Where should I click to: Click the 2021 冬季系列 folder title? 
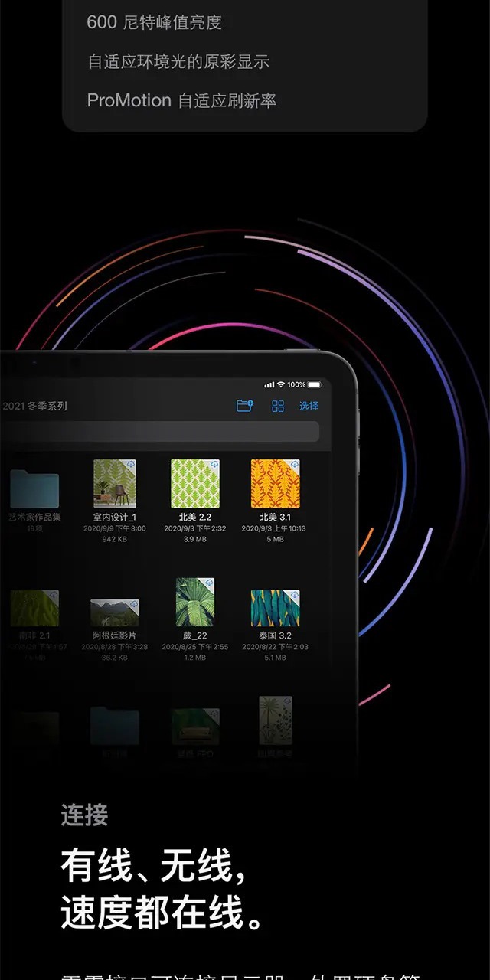tap(34, 406)
